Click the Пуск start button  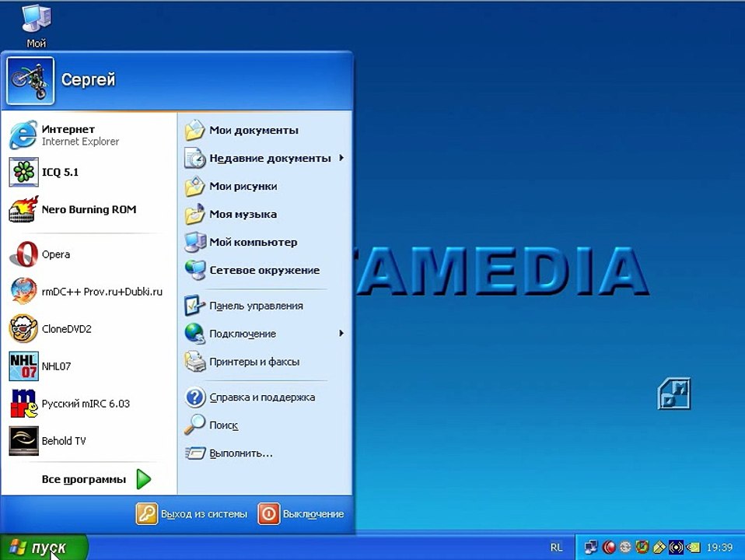tap(44, 548)
